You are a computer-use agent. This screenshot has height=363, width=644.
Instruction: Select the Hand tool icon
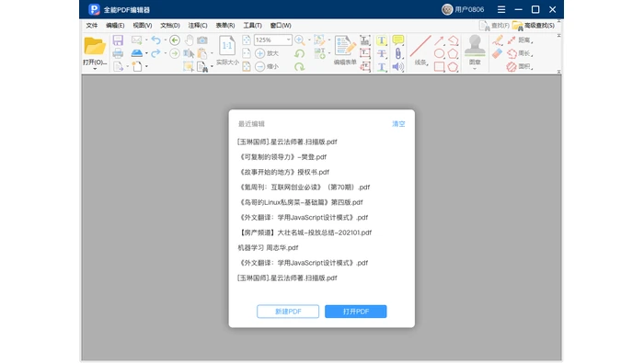pyautogui.click(x=189, y=40)
